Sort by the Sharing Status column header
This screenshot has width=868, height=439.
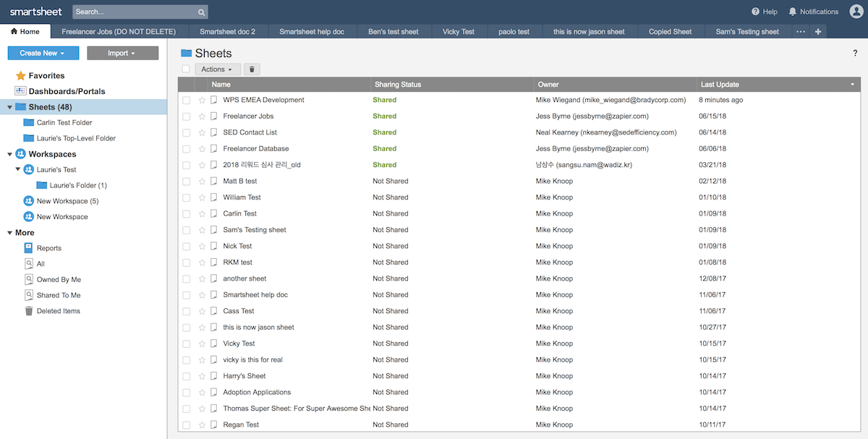(x=452, y=85)
